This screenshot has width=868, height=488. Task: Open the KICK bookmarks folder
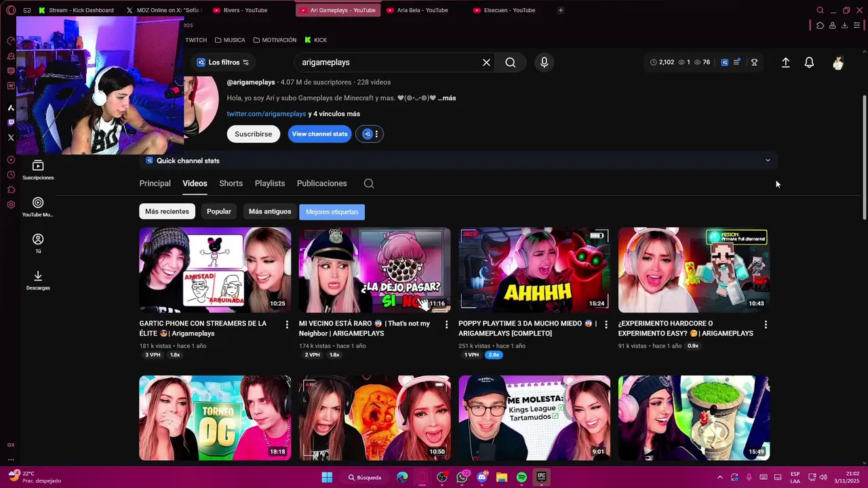tap(315, 40)
